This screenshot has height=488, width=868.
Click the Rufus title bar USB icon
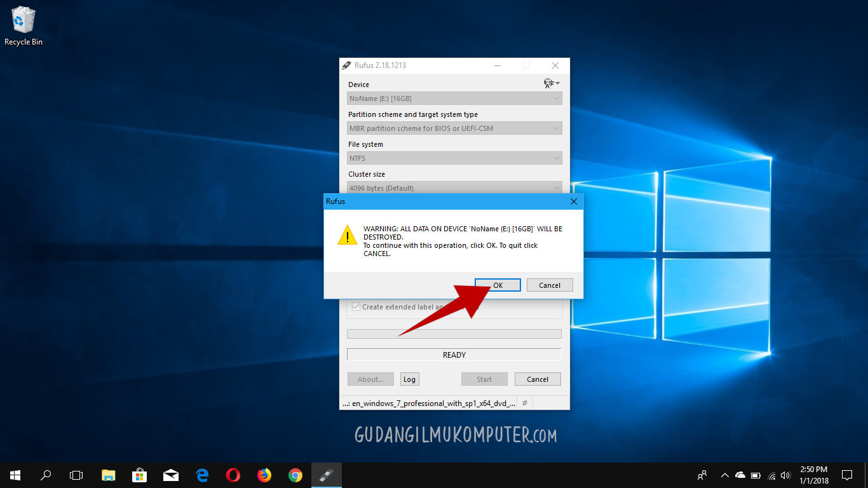pos(346,65)
